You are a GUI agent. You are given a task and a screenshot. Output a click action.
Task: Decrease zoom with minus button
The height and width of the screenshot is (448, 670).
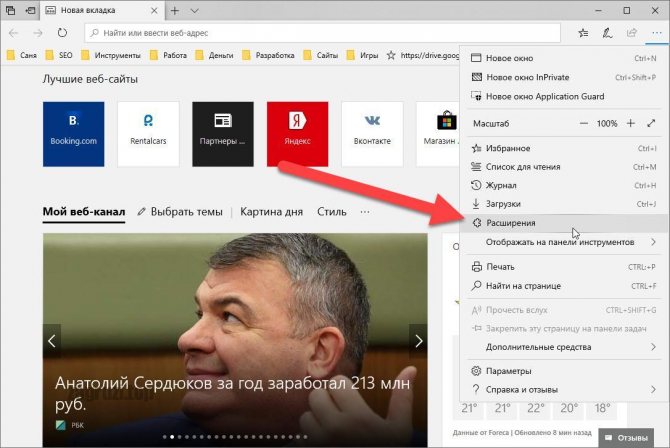pyautogui.click(x=584, y=124)
